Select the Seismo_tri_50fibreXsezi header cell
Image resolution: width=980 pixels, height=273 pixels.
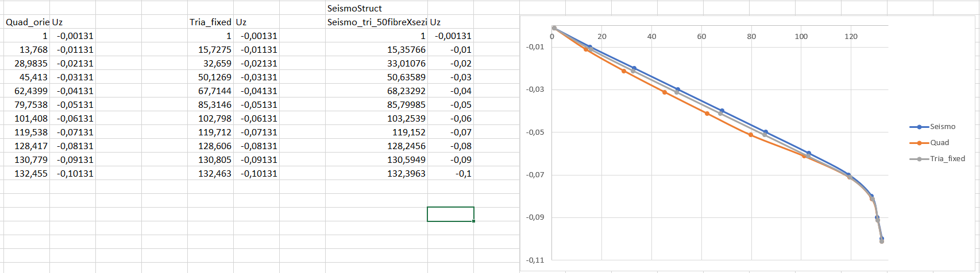[377, 22]
